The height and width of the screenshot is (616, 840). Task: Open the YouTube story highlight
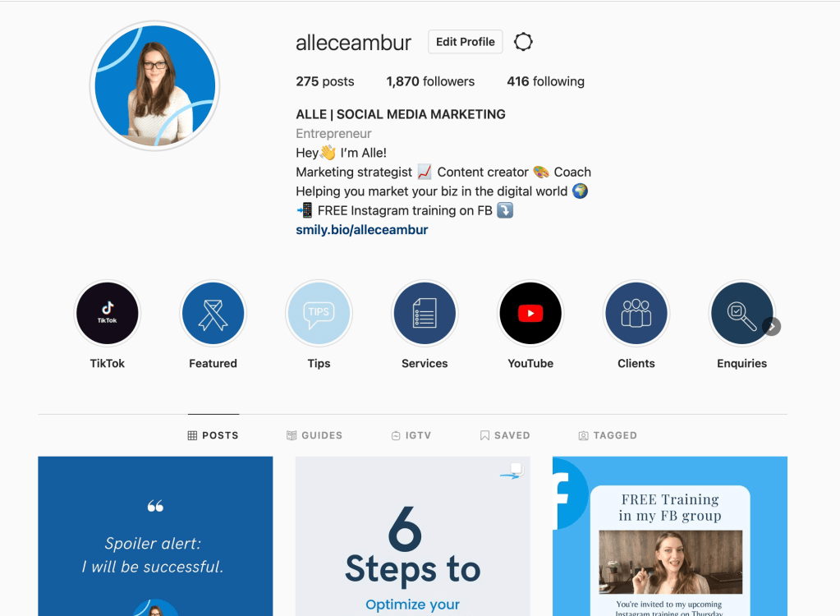tap(530, 314)
